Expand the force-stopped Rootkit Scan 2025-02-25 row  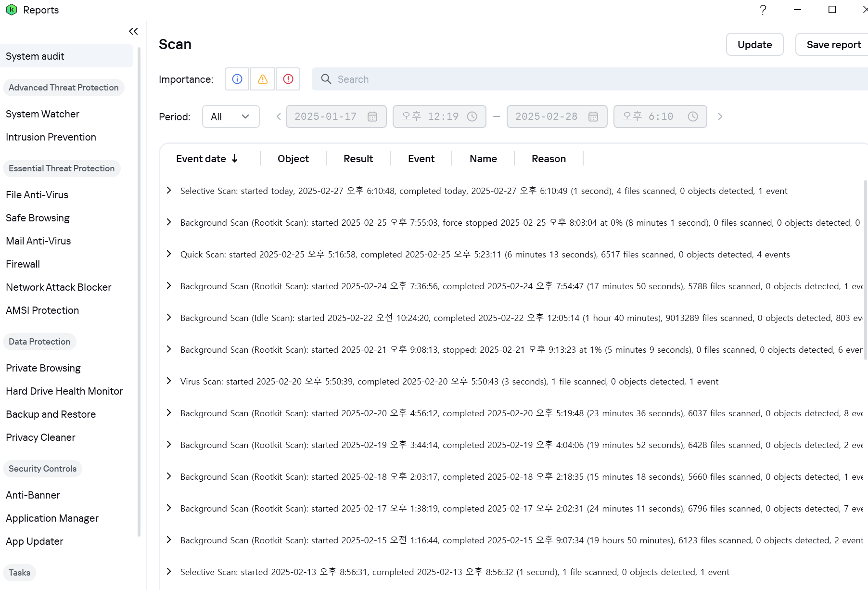[x=169, y=222]
